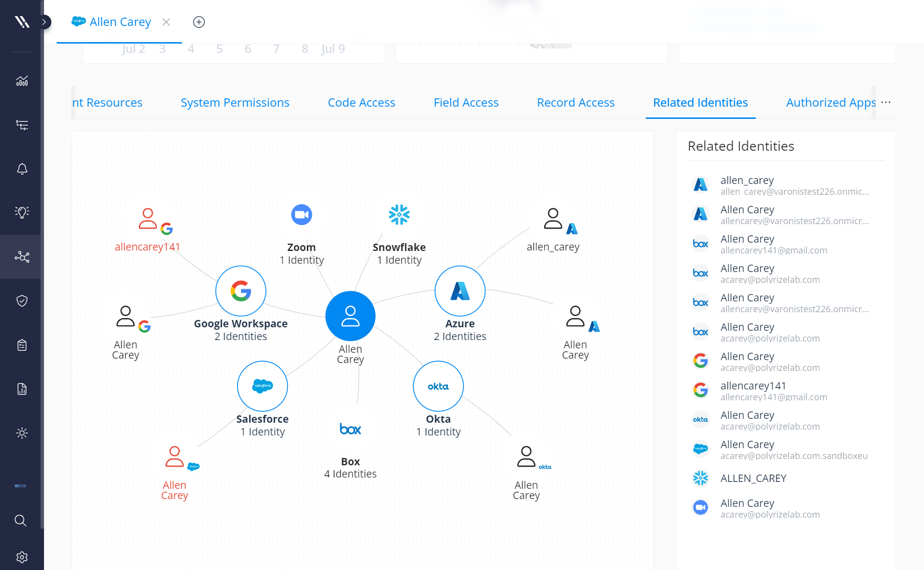Screen dimensions: 924x570
Task: Click the Snowflake node in the graph
Action: click(x=399, y=215)
